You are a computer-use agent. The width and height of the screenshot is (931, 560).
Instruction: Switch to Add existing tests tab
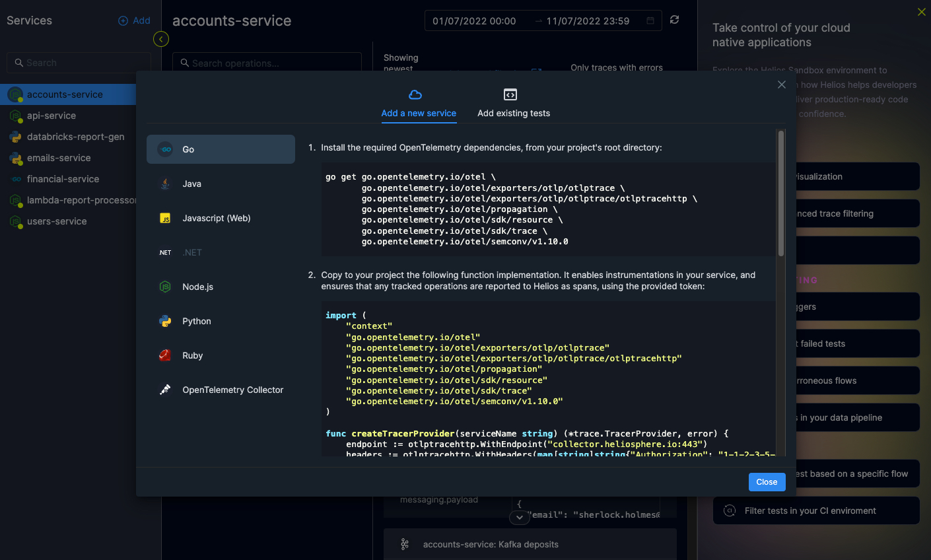[514, 104]
